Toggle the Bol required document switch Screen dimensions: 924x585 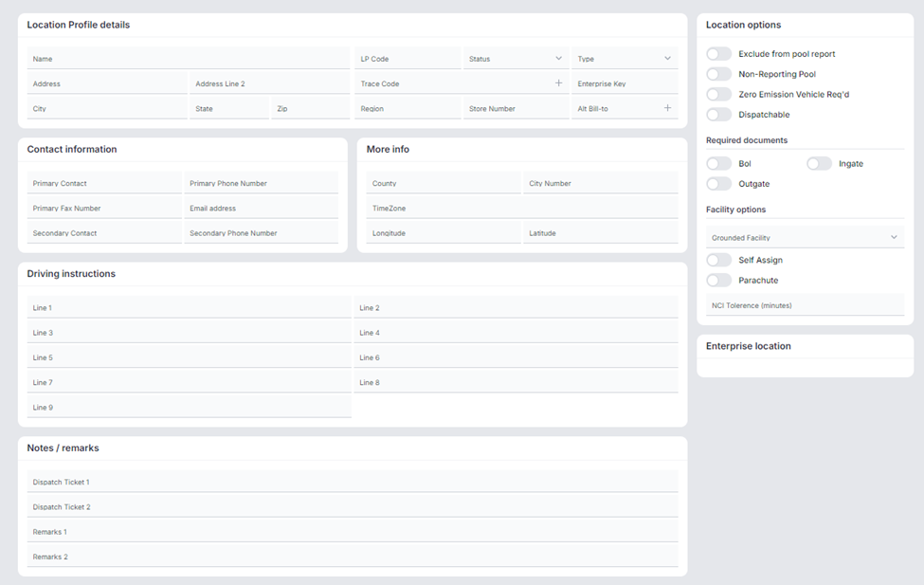719,164
